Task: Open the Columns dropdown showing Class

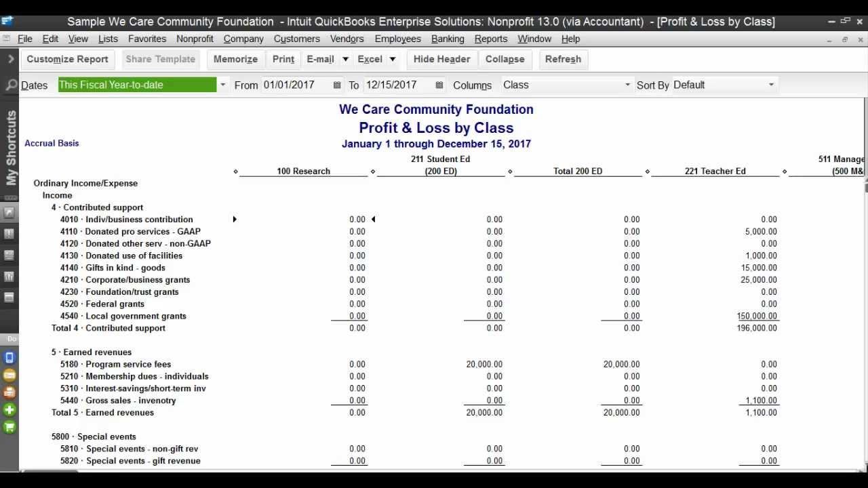Action: pos(627,85)
